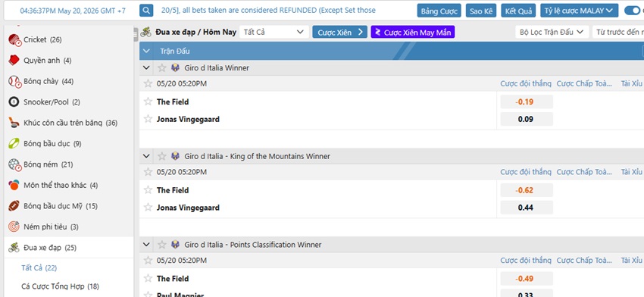This screenshot has height=297, width=644.
Task: Star Jonas Vingegaard in Giro d Italia Winner
Action: point(148,119)
